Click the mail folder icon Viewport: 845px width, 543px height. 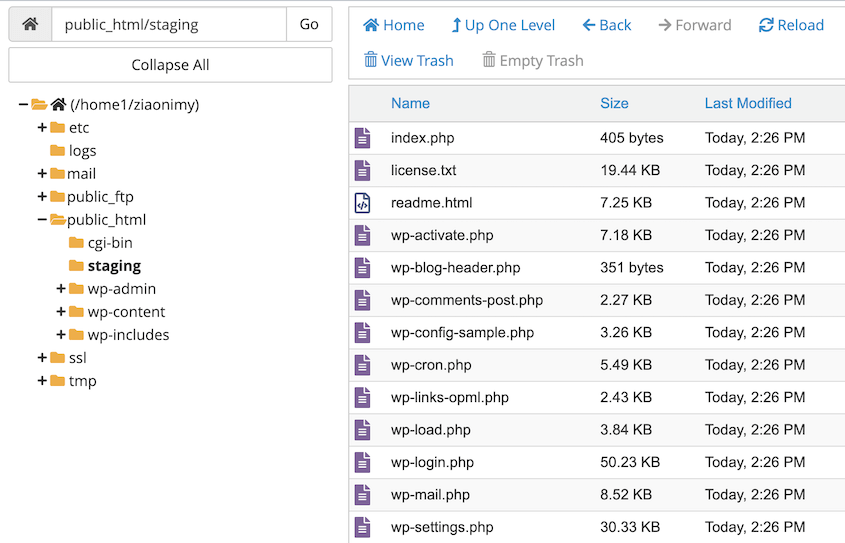coord(58,173)
